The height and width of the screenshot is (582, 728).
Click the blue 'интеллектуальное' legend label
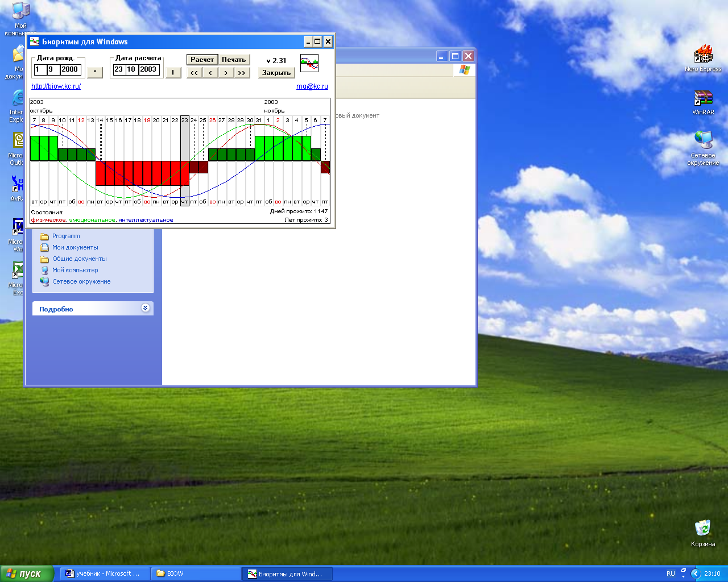146,220
